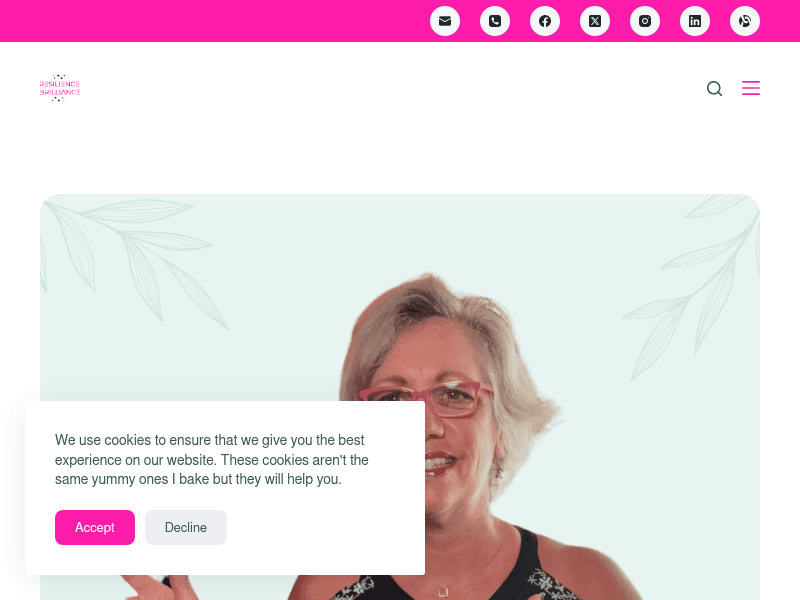The width and height of the screenshot is (800, 600).
Task: Open the search magnifier icon
Action: [x=714, y=88]
